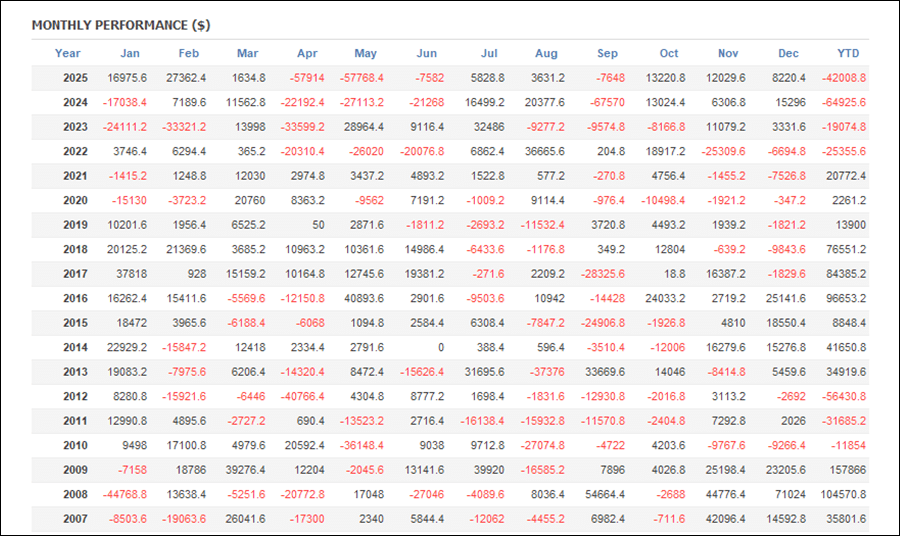The height and width of the screenshot is (536, 900).
Task: Select 2024 Sep value -67570
Action: [606, 102]
